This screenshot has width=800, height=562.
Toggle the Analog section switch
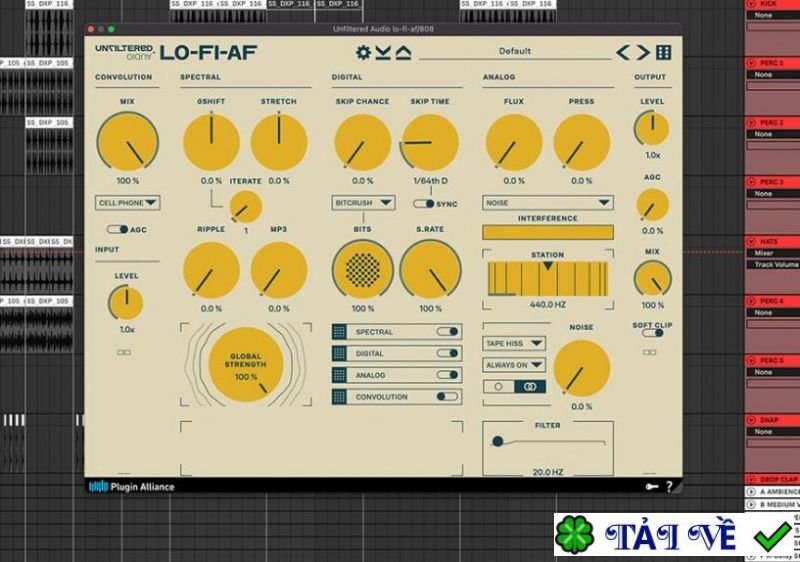(x=447, y=375)
